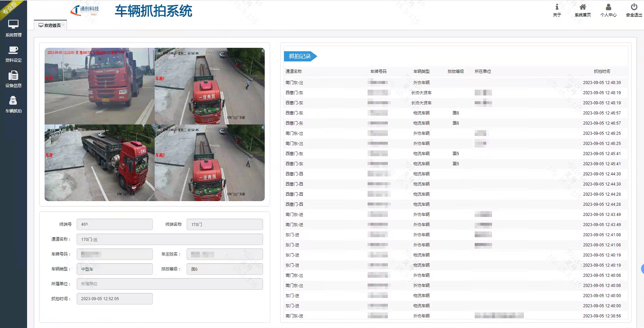Click the 车厢2 camera view
Image resolution: width=644 pixels, height=328 pixels.
(210, 163)
